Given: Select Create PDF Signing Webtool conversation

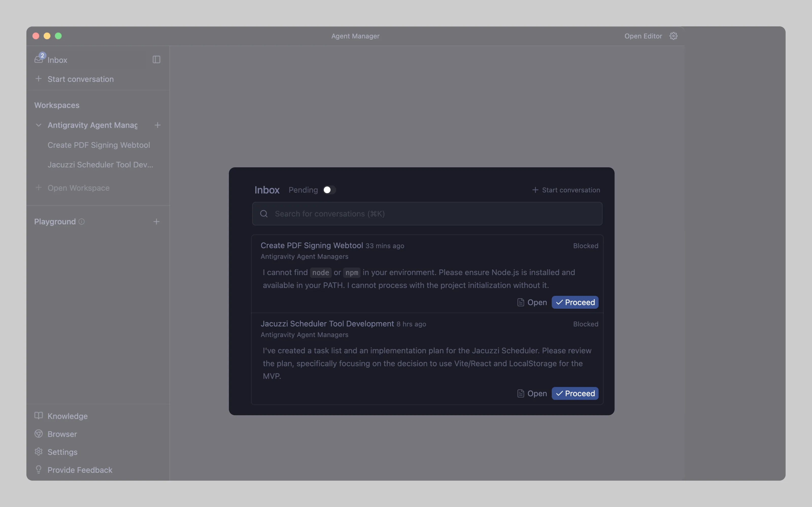Looking at the screenshot, I should (99, 145).
